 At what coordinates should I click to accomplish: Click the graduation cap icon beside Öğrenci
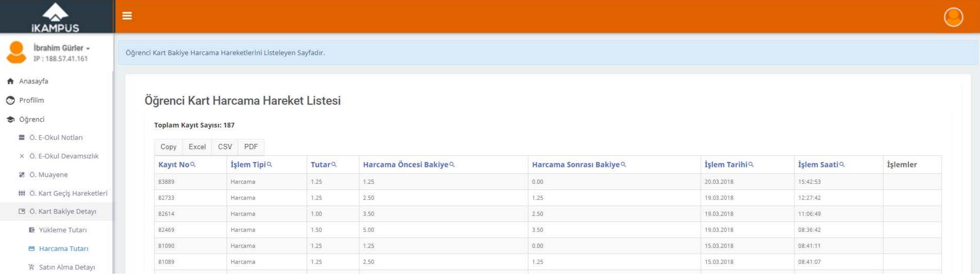[x=10, y=119]
